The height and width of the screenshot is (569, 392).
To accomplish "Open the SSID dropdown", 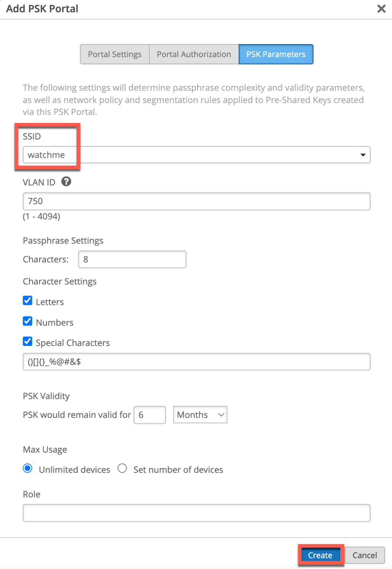I will [362, 155].
